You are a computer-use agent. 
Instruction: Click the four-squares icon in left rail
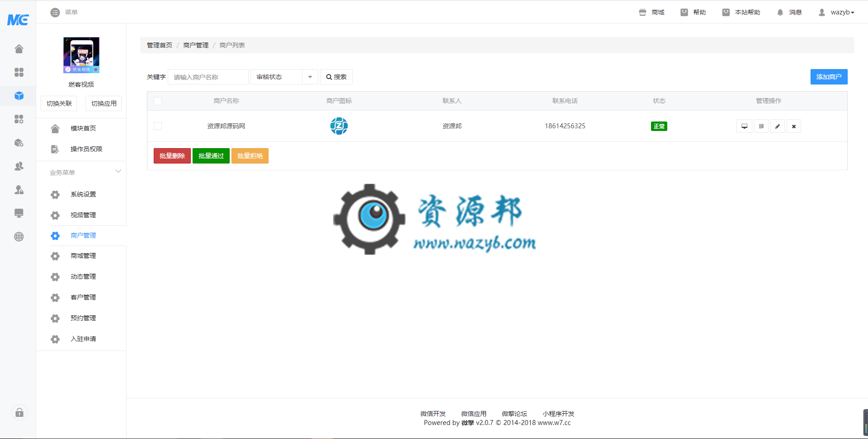click(19, 72)
